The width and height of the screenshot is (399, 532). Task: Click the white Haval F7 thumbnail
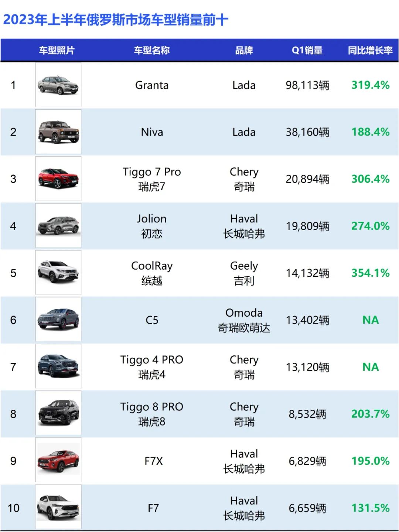[x=58, y=507]
